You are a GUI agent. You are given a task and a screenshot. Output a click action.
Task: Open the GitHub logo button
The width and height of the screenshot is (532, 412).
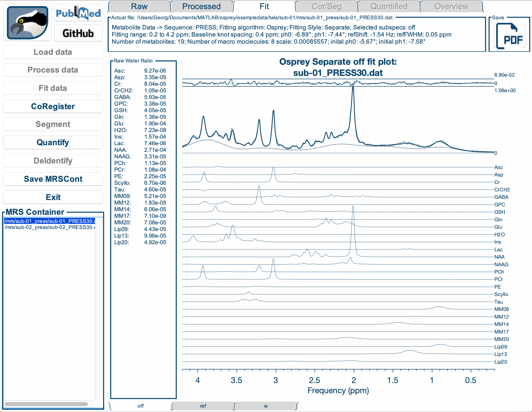78,33
